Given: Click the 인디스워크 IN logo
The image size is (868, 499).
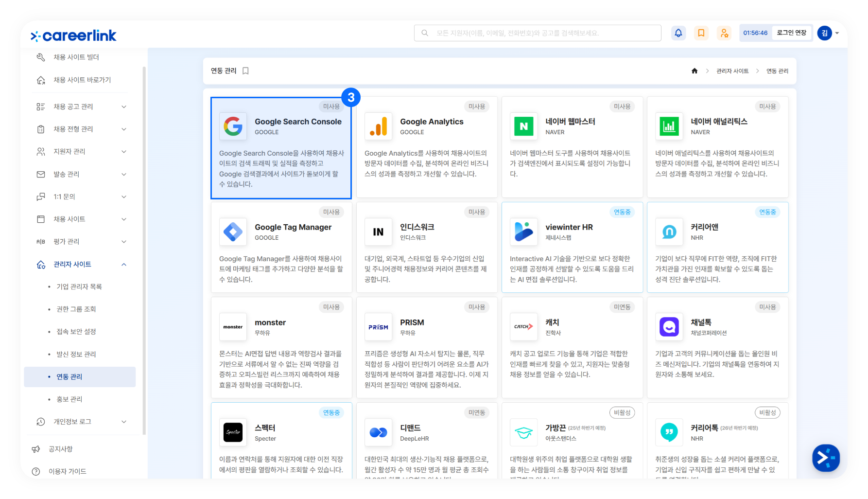Looking at the screenshot, I should tap(378, 232).
